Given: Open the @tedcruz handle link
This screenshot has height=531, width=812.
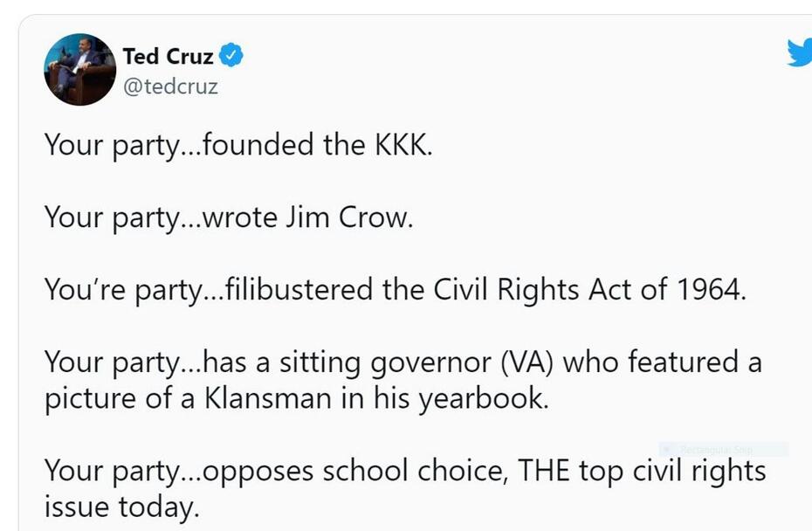Looking at the screenshot, I should (170, 86).
